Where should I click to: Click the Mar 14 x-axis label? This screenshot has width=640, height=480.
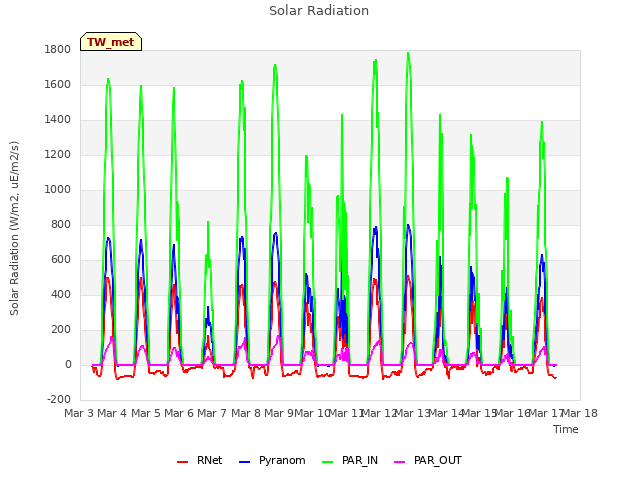(446, 413)
